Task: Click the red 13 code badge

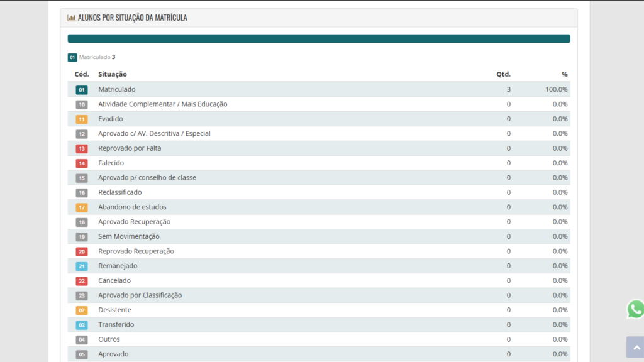Action: pyautogui.click(x=82, y=149)
